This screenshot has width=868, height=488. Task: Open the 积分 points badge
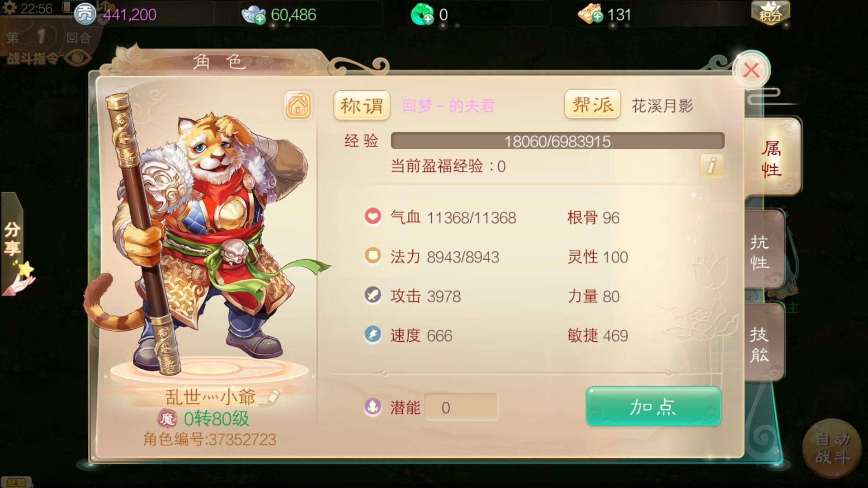(x=770, y=13)
